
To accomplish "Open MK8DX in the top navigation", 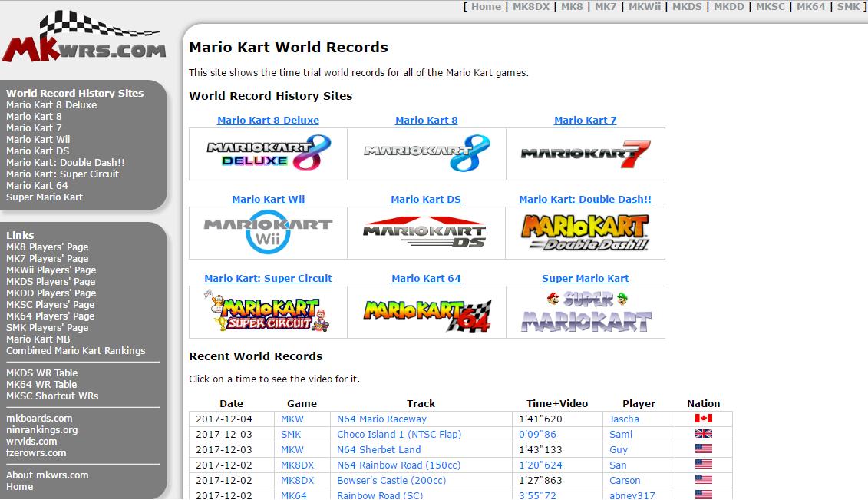I will coord(531,7).
